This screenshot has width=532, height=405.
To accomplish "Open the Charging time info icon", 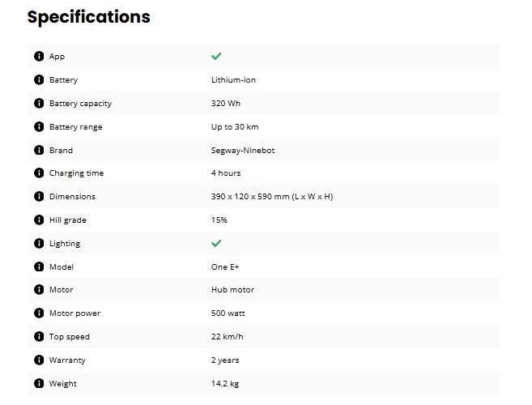I will point(39,173).
